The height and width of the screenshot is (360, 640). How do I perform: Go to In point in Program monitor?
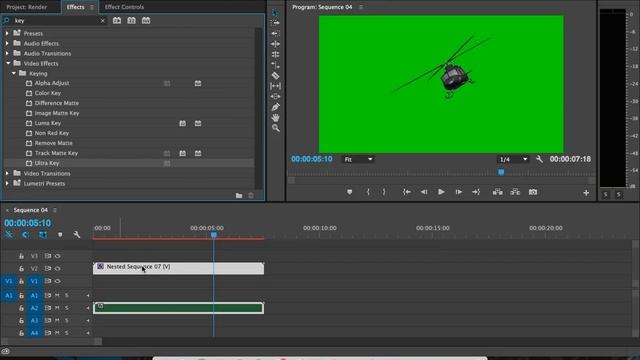click(407, 192)
